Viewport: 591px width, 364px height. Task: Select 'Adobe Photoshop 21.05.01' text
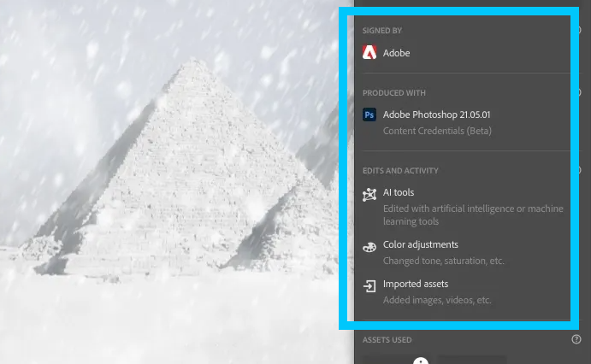436,114
